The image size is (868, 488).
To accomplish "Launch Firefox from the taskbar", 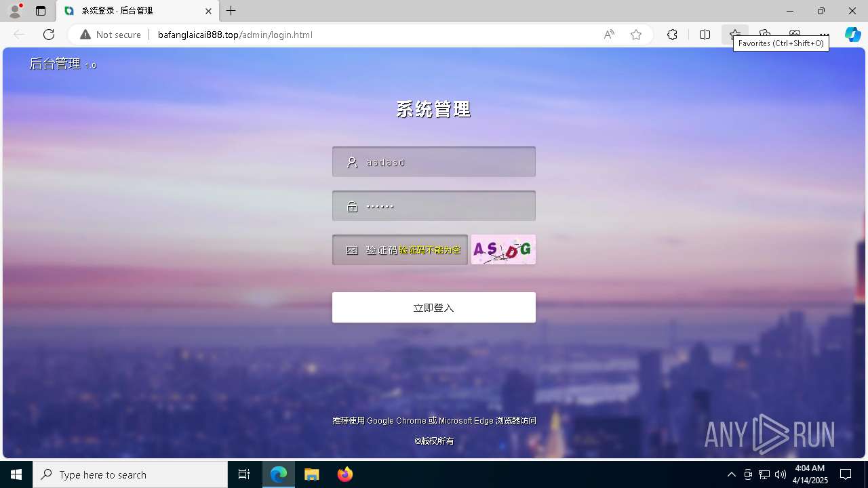I will point(345,474).
